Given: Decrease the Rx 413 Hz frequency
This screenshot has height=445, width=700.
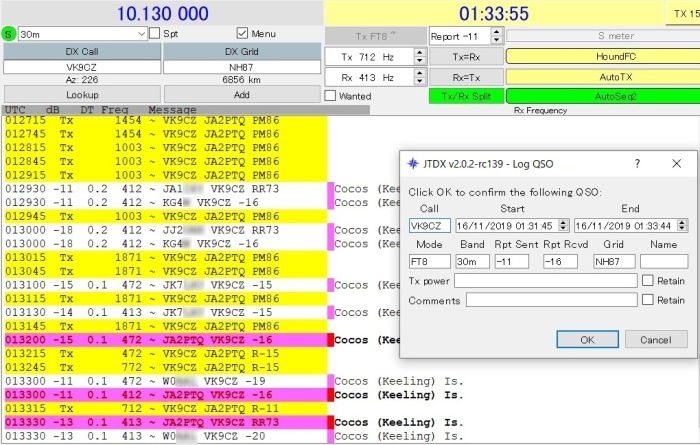Looking at the screenshot, I should click(419, 82).
